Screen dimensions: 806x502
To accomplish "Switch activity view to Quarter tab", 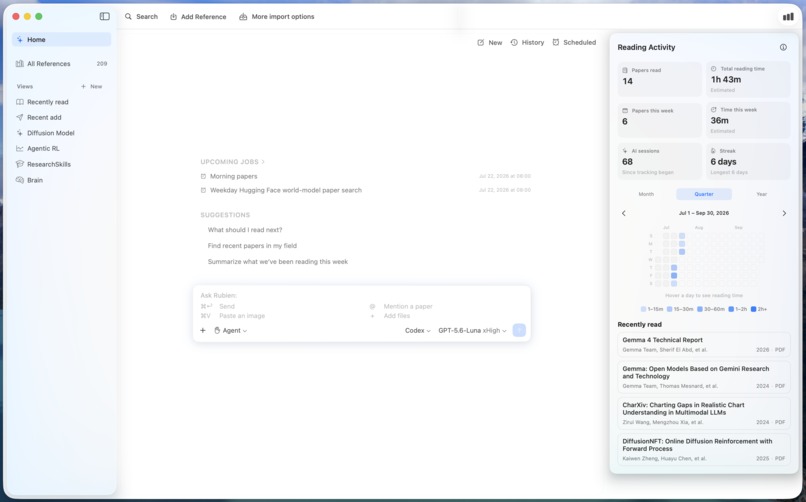I will 704,194.
